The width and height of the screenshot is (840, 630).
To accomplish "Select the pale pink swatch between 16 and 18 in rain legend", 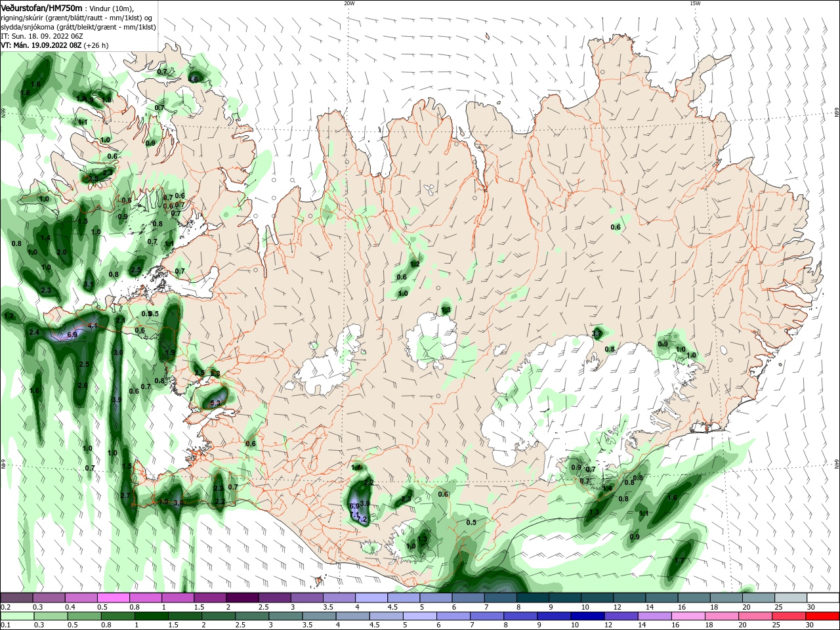I will [688, 616].
